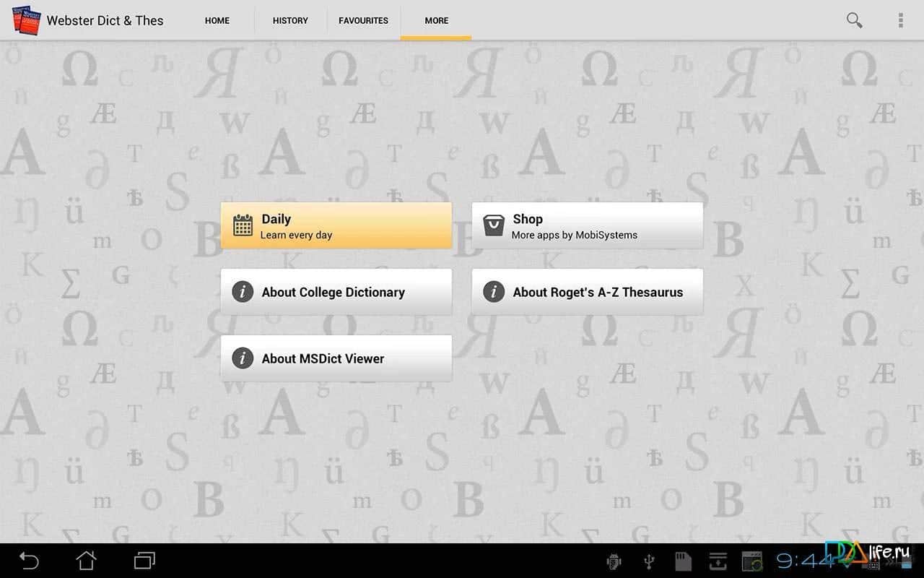Switch to the History tab
924x578 pixels.
[x=290, y=21]
